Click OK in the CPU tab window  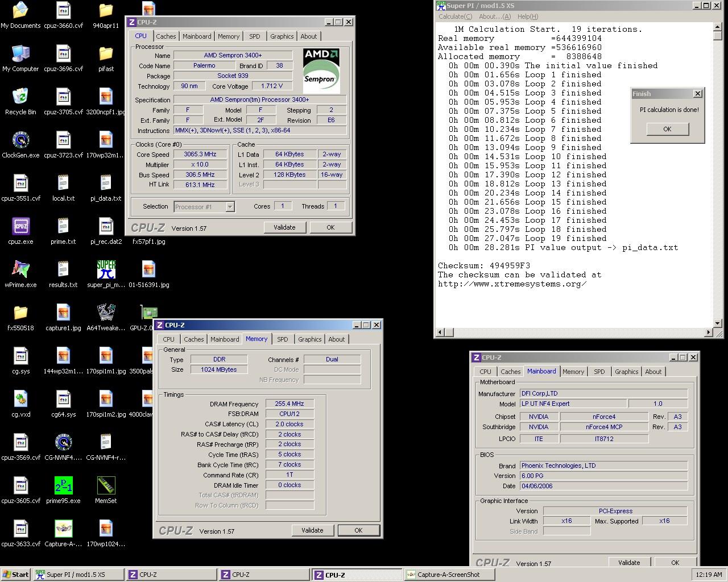(330, 227)
